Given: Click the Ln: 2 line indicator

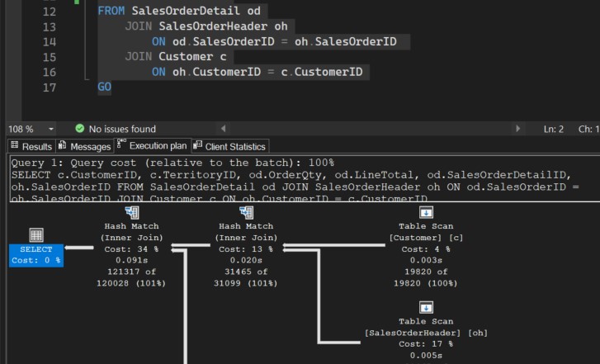Looking at the screenshot, I should (x=553, y=129).
